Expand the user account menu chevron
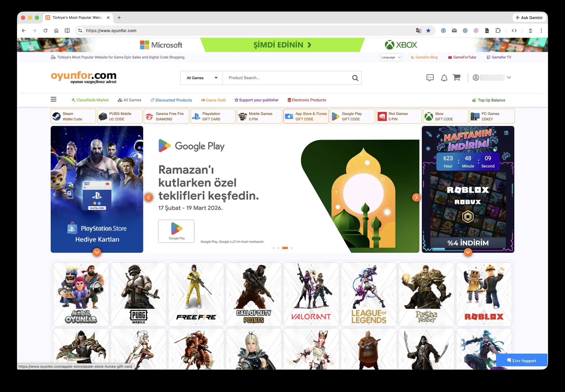Screen dimensions: 565x392 [509, 78]
